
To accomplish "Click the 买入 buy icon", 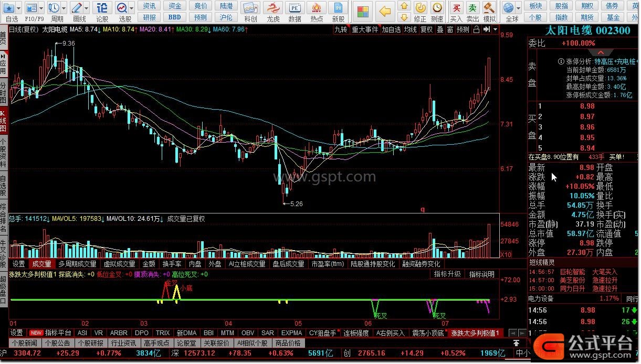I will tap(457, 8).
